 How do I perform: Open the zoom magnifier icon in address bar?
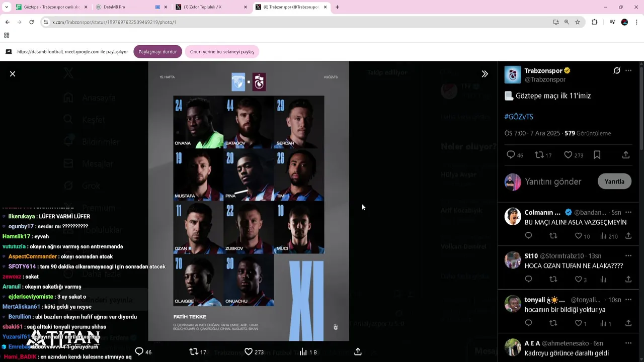coord(567,22)
